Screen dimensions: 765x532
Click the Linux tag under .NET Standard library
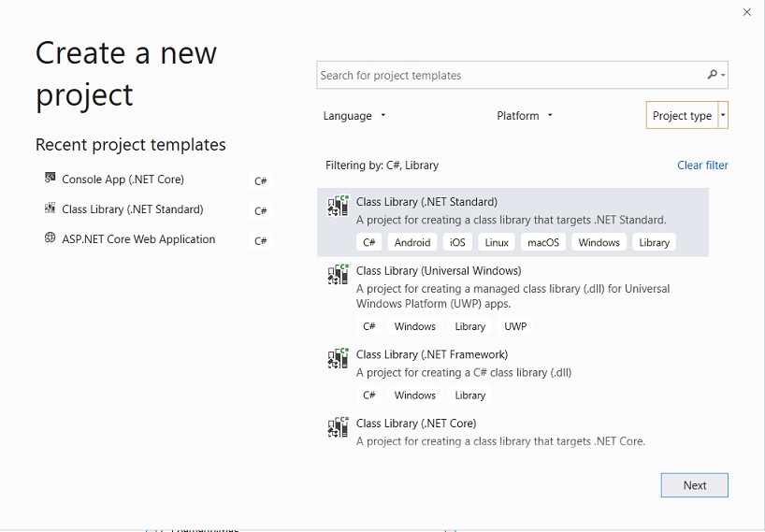pyautogui.click(x=497, y=242)
